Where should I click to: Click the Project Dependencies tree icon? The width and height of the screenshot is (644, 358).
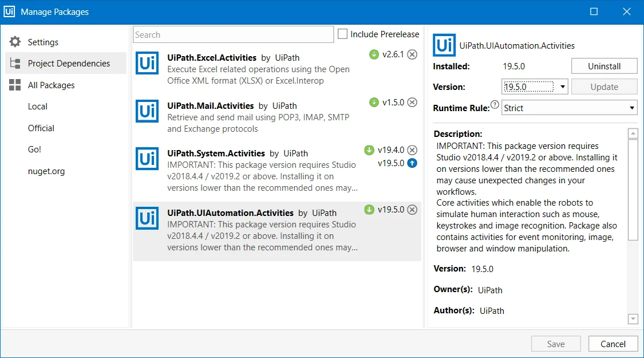15,64
